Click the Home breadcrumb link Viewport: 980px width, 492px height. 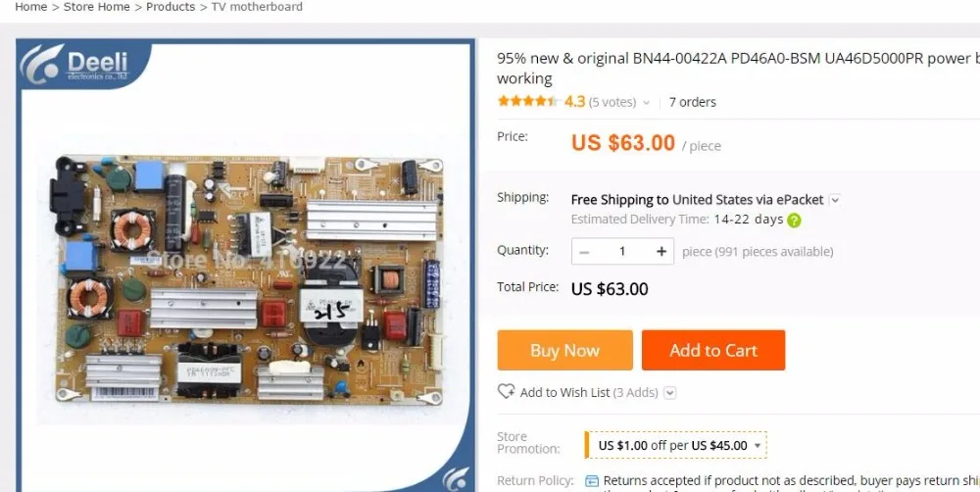(31, 7)
